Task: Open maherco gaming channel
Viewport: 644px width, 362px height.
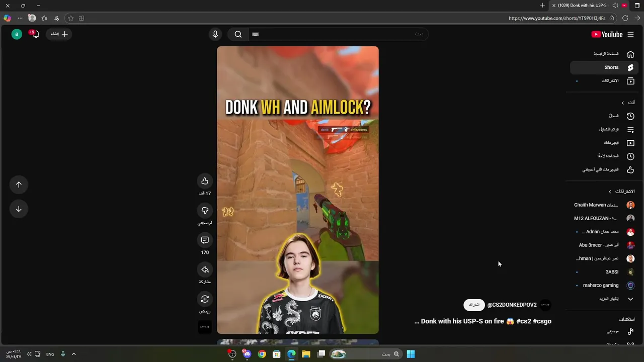Action: click(605, 286)
